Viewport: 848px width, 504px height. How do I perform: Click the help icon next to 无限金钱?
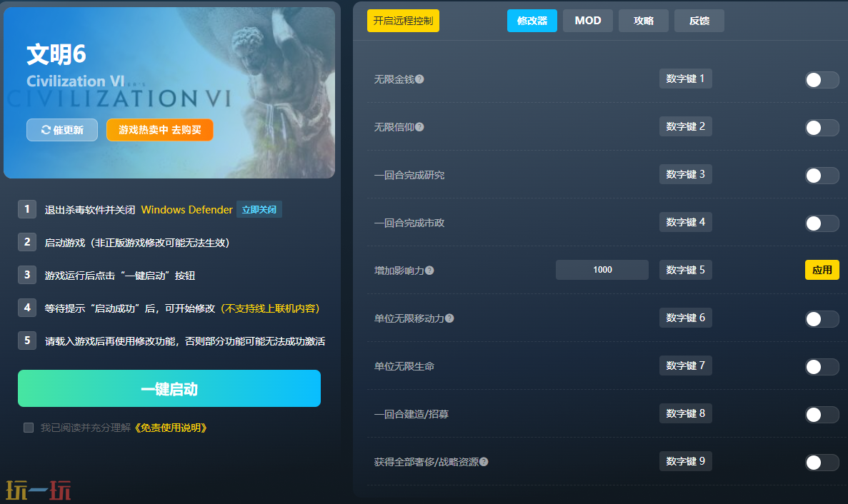tap(419, 79)
